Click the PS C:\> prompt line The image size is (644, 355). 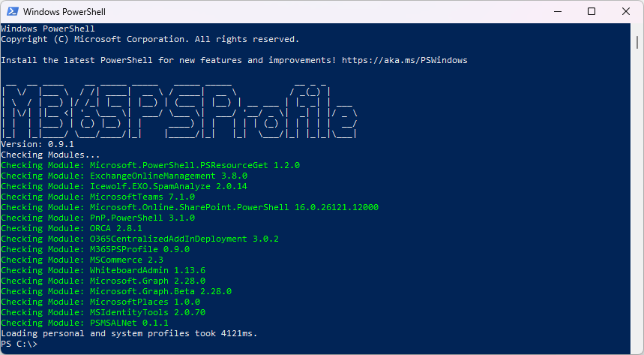coord(19,344)
